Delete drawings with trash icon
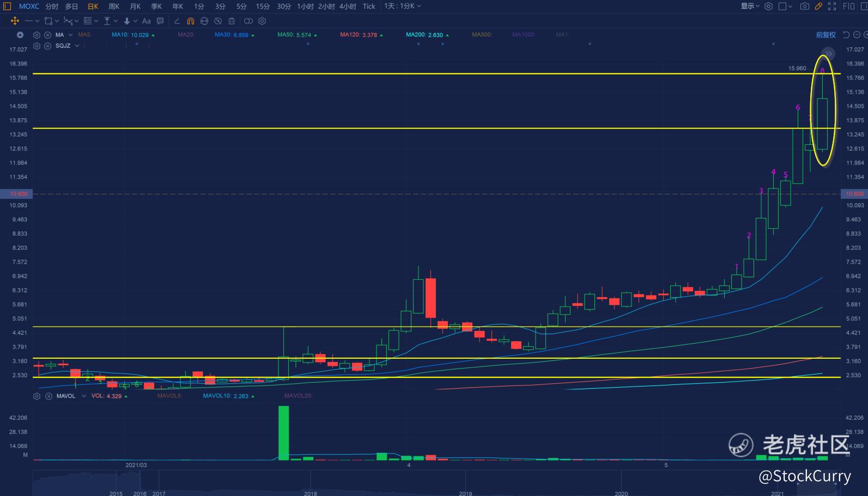 [x=232, y=21]
